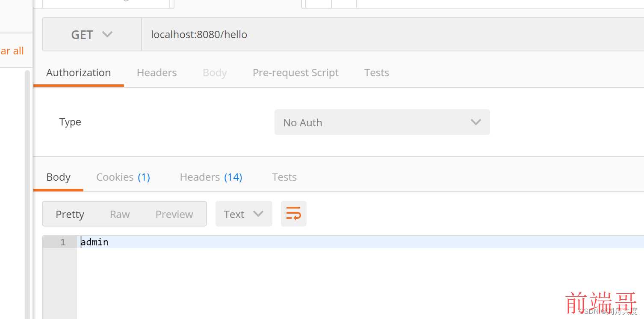644x319 pixels.
Task: Open the response Tests tab
Action: point(284,177)
